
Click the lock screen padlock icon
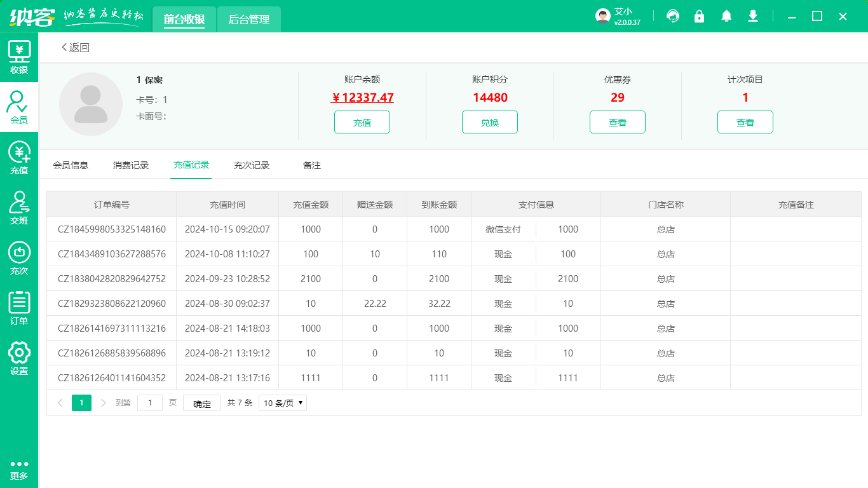click(x=700, y=17)
